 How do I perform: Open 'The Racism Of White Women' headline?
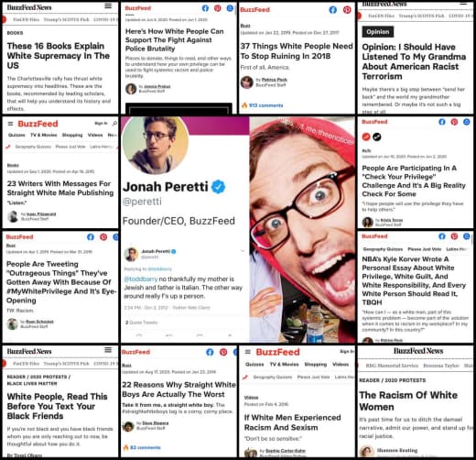tap(408, 400)
